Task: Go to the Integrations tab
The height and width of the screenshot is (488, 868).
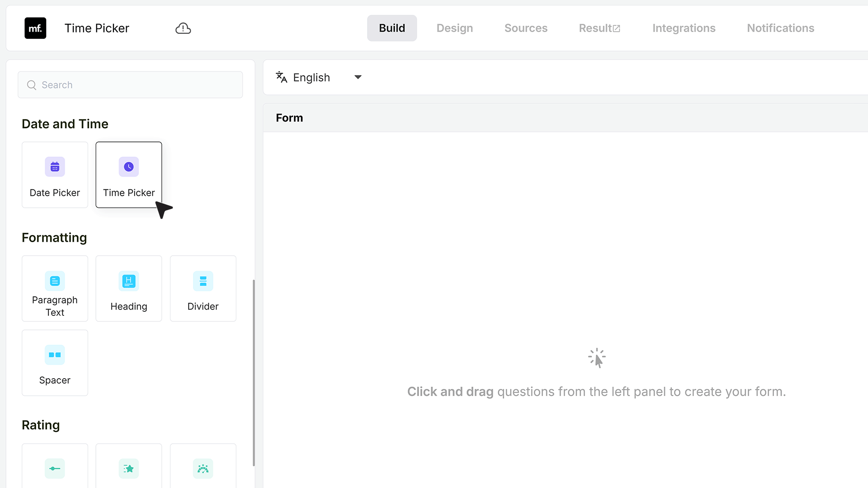Action: tap(684, 28)
